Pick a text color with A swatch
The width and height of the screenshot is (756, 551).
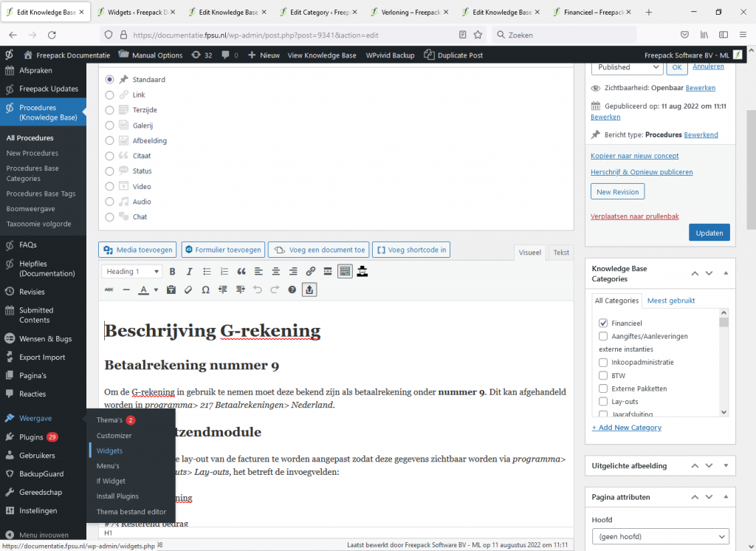(x=144, y=290)
